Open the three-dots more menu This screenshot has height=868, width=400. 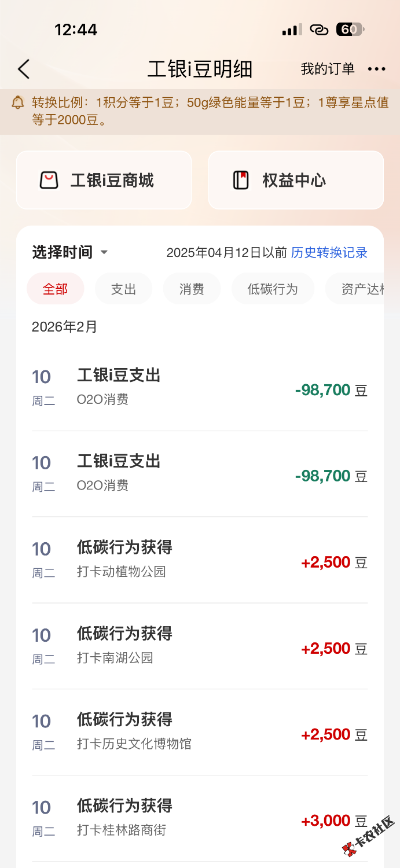[x=376, y=69]
